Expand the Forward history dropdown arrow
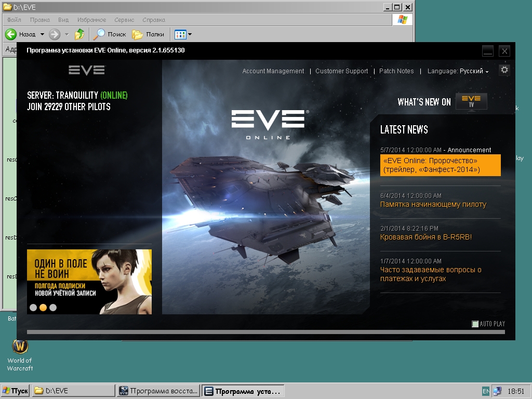 point(67,34)
